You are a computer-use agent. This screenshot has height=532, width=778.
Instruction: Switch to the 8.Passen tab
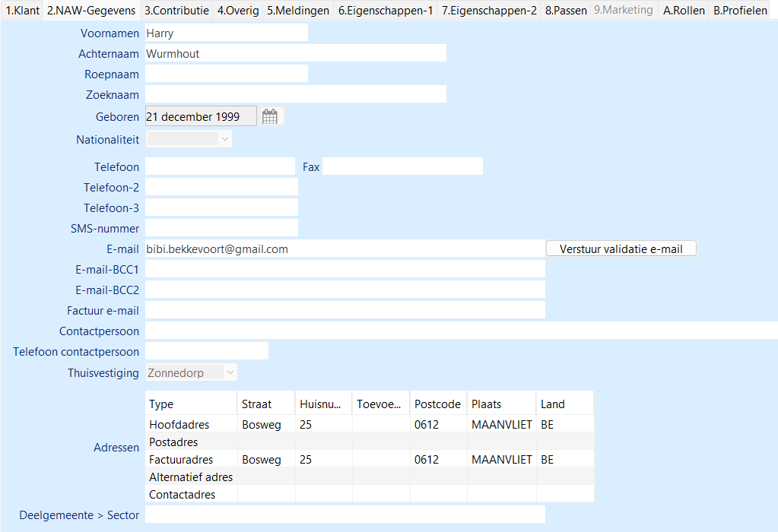(x=566, y=11)
